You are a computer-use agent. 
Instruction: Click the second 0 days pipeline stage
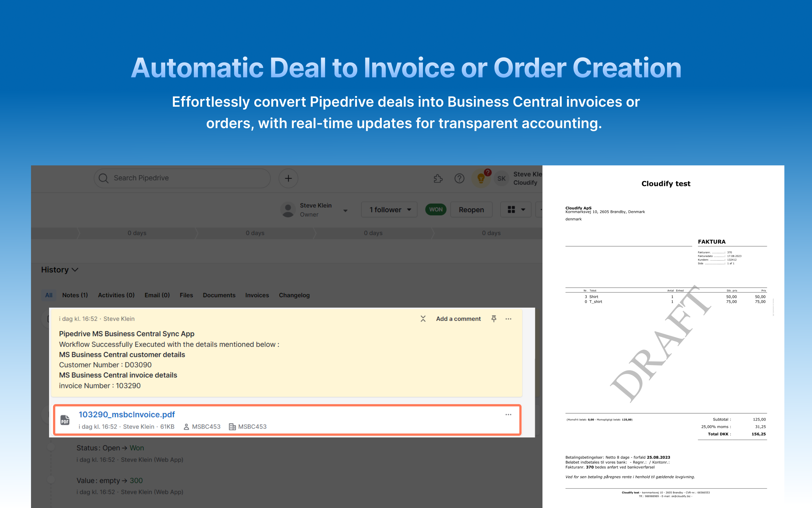(x=255, y=233)
